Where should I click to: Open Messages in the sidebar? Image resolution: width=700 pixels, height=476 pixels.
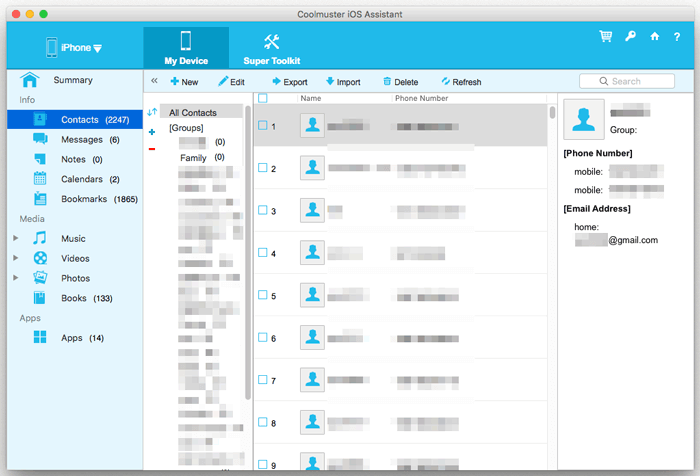pyautogui.click(x=82, y=139)
